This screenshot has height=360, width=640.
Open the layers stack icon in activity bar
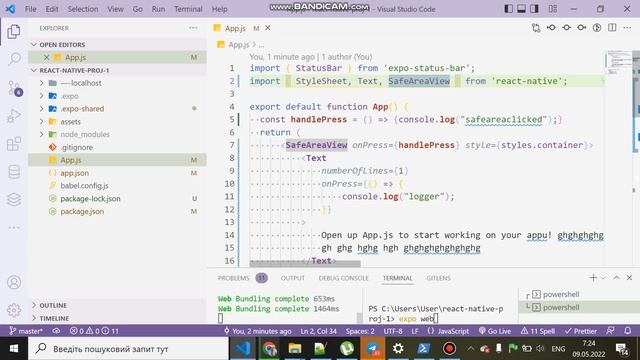click(14, 200)
